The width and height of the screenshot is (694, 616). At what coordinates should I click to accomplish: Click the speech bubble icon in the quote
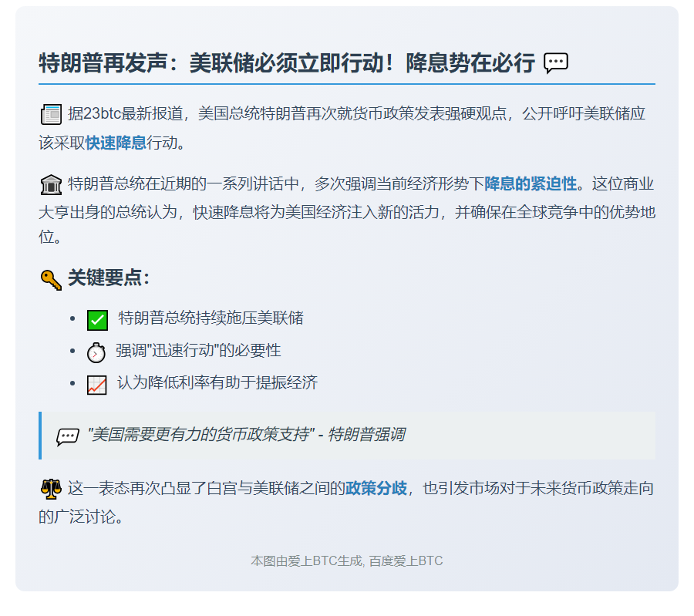point(68,437)
